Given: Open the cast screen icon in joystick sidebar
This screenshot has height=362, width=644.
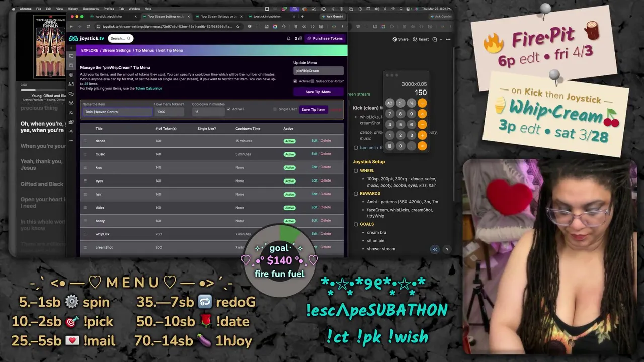Looking at the screenshot, I should coord(71,56).
